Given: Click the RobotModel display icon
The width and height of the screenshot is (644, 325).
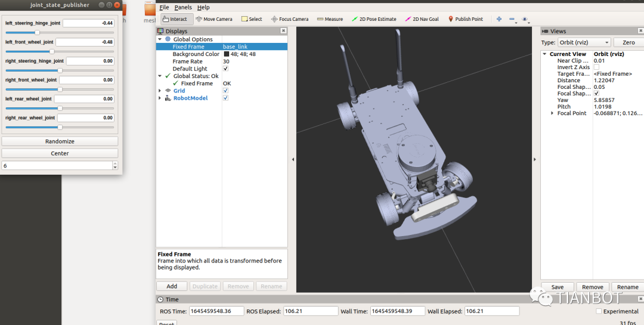Looking at the screenshot, I should [x=168, y=98].
